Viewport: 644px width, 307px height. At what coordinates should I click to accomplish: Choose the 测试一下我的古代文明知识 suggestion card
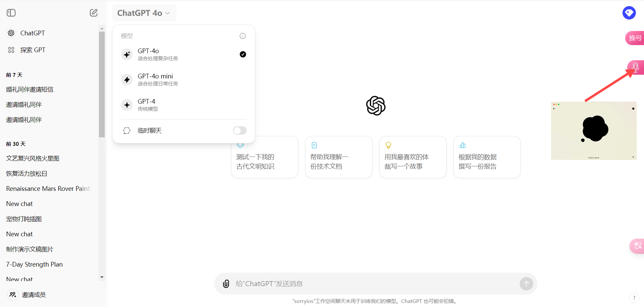click(x=265, y=157)
